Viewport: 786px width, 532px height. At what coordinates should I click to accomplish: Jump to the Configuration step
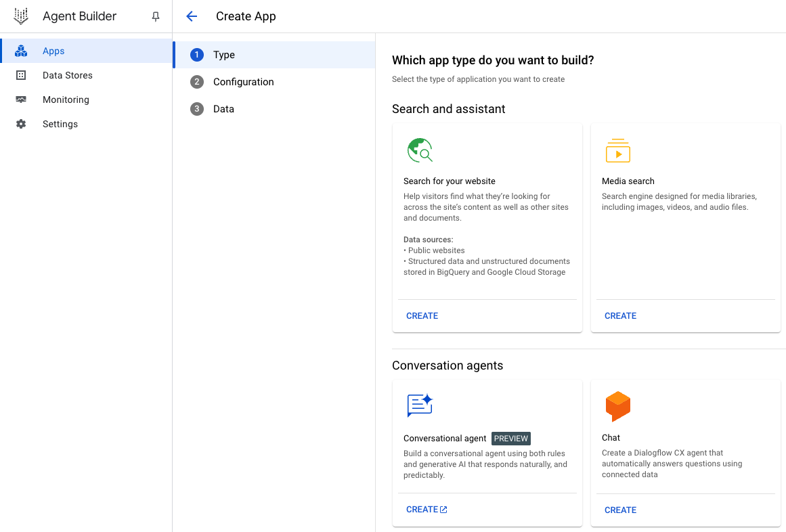pyautogui.click(x=243, y=82)
